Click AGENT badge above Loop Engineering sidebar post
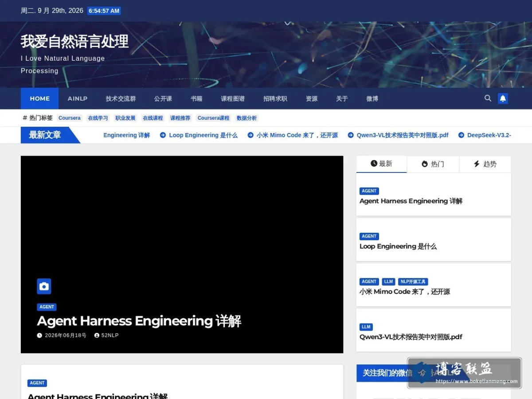This screenshot has height=399, width=532. tap(369, 236)
